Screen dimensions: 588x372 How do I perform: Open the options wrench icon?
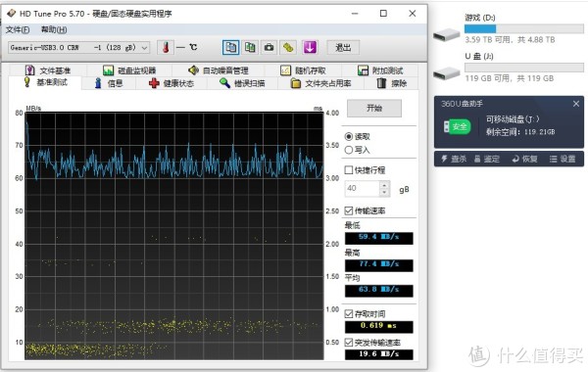[x=288, y=48]
